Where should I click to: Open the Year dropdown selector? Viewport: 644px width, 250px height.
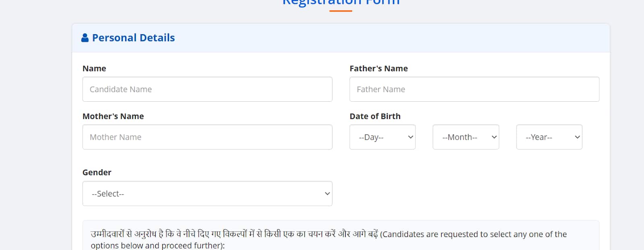click(549, 137)
